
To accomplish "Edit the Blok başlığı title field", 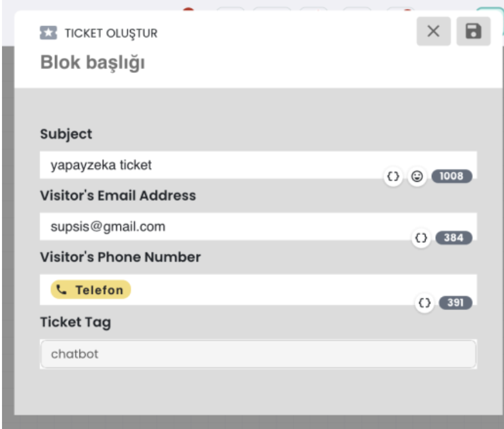I will pos(93,63).
